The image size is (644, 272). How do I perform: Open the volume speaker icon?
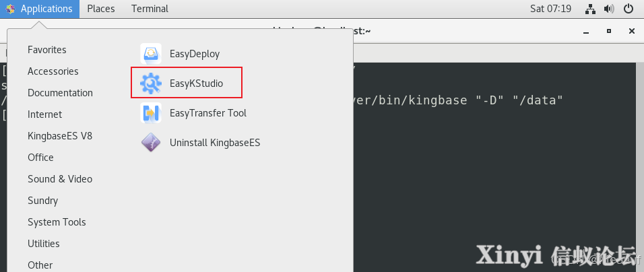(x=609, y=9)
